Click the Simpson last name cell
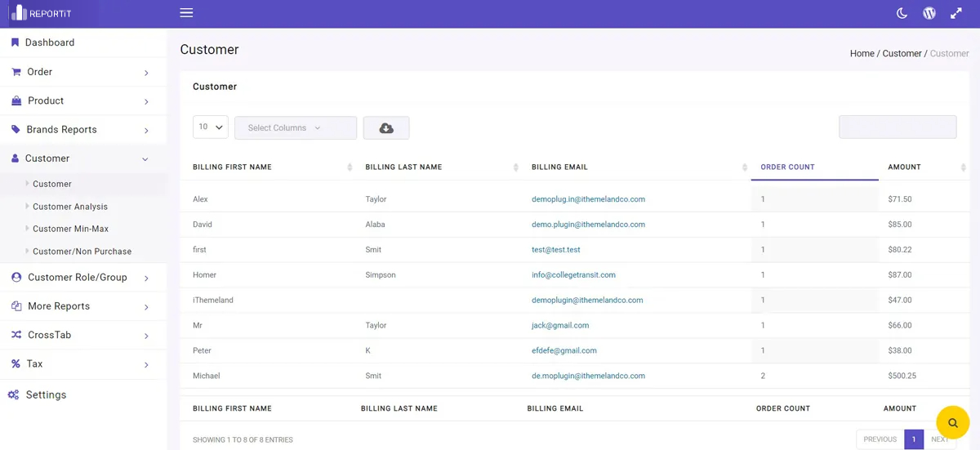This screenshot has width=980, height=450. tap(381, 275)
